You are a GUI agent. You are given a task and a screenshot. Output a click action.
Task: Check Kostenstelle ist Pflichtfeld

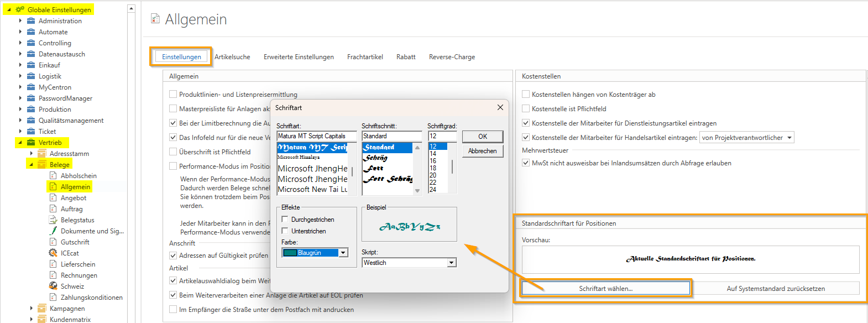click(x=526, y=109)
